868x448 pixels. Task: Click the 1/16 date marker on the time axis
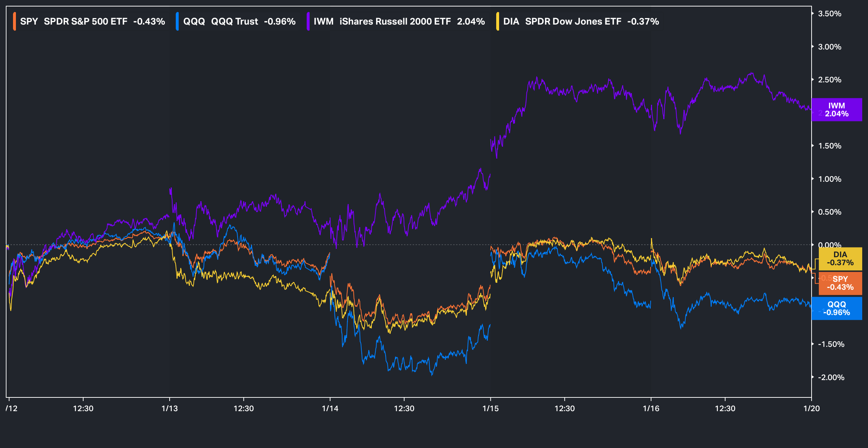[x=651, y=409]
